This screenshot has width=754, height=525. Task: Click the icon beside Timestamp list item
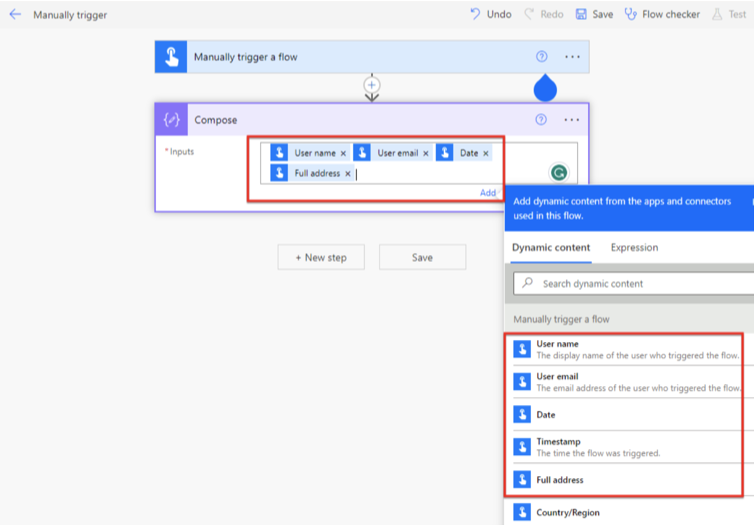[522, 447]
